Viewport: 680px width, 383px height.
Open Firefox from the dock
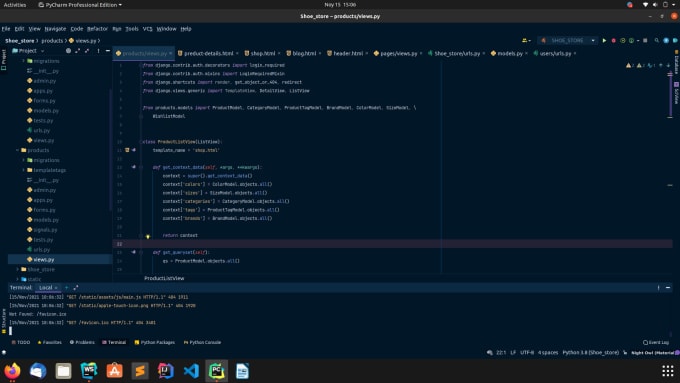point(12,371)
